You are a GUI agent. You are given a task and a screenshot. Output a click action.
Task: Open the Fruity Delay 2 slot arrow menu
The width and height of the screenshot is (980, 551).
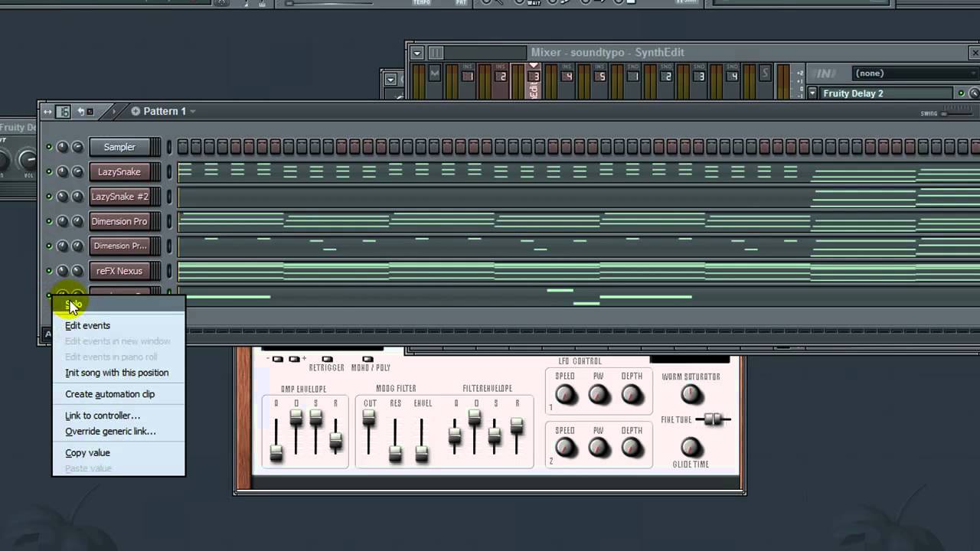(x=812, y=93)
